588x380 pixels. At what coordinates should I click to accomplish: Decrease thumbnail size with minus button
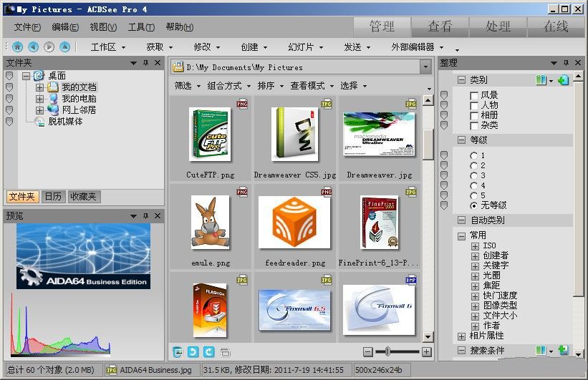[368, 352]
